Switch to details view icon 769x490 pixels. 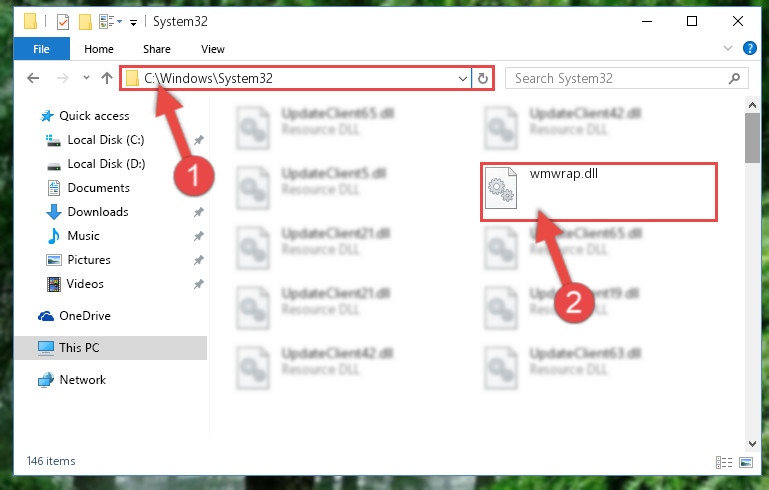(723, 462)
